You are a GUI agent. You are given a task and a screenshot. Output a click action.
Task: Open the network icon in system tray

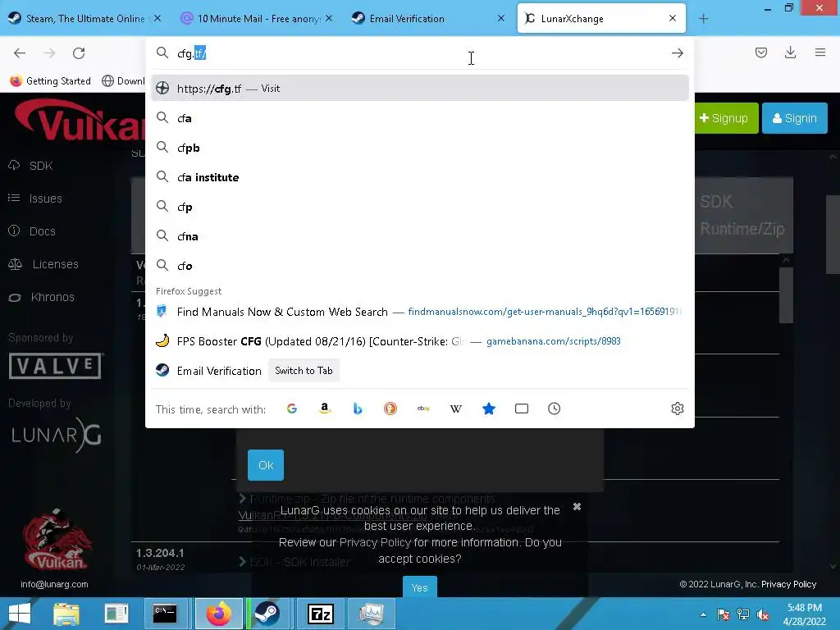[743, 614]
